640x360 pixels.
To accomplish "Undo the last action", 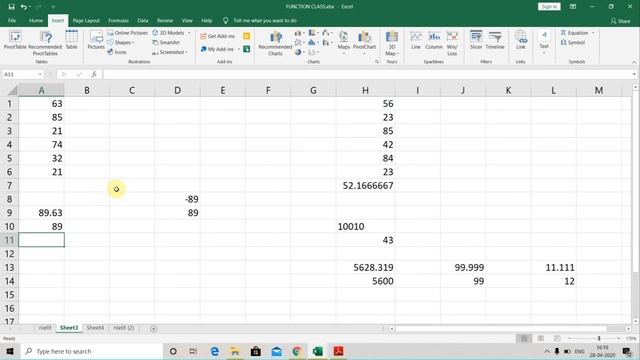I will point(24,7).
